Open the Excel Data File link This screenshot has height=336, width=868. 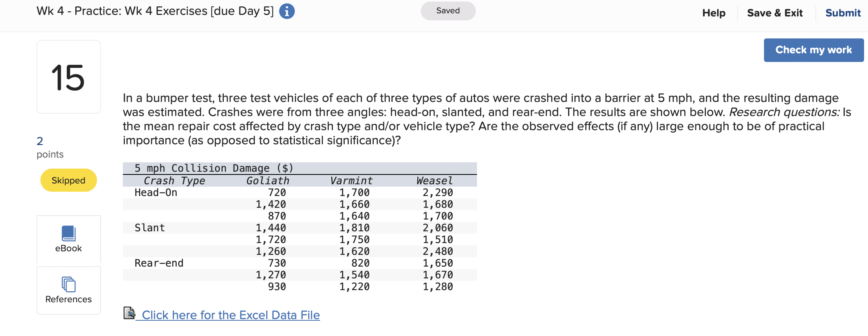(232, 315)
